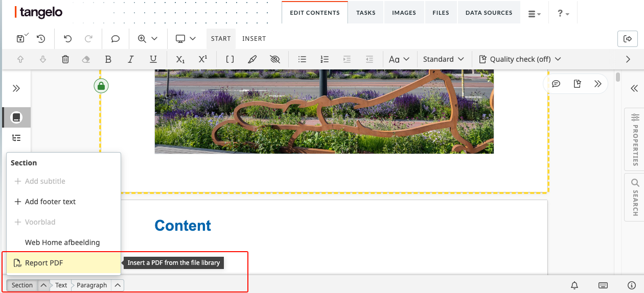Move element down with arrow icon
Screen dimensions: 644x293
coord(43,59)
